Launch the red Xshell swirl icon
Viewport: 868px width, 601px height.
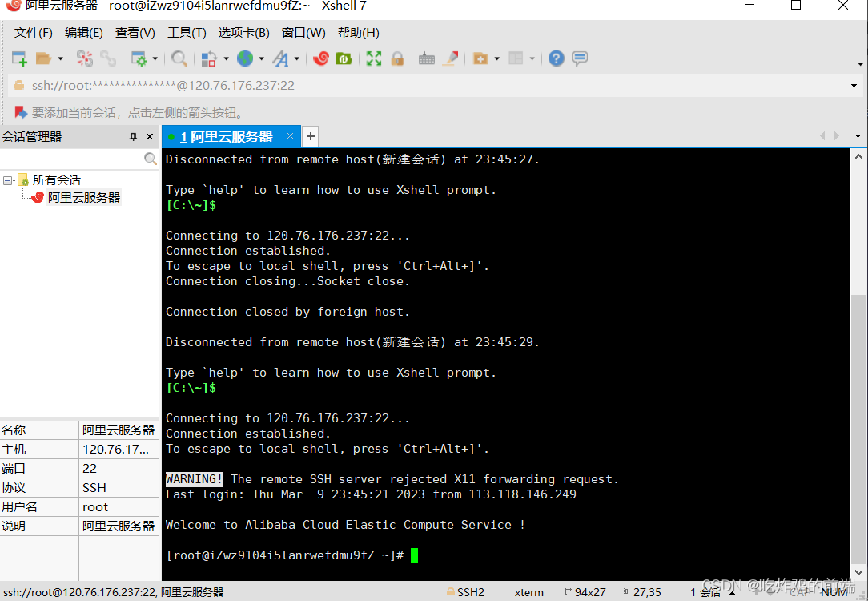[x=321, y=58]
